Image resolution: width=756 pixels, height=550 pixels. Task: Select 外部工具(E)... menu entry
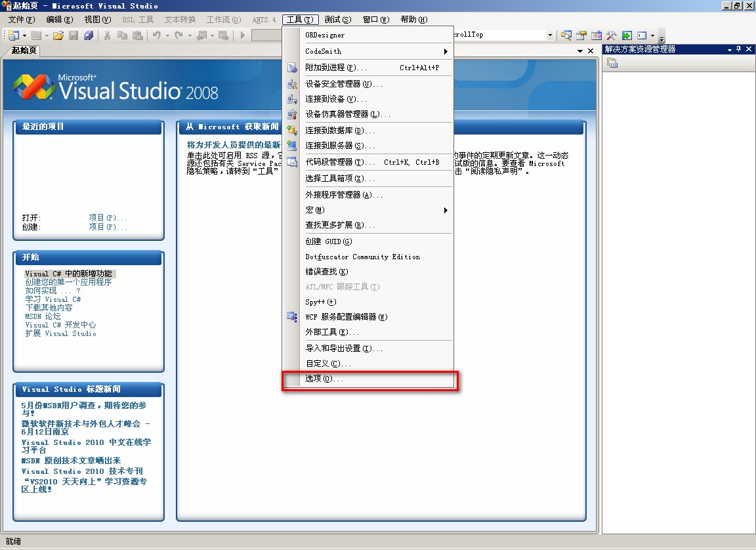(368, 332)
